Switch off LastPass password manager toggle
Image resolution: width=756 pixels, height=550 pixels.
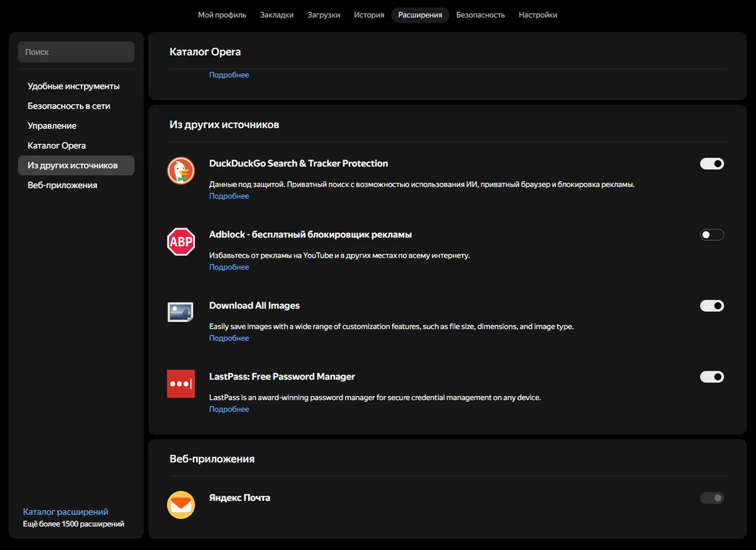(712, 377)
